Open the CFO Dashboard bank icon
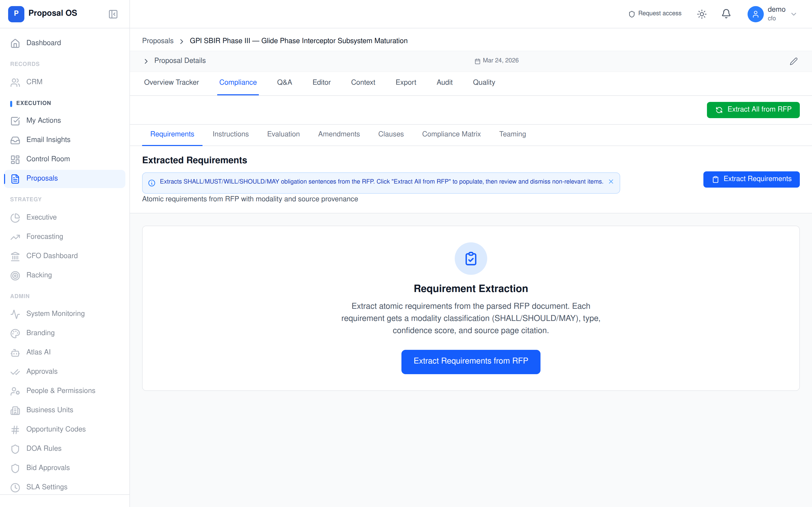The image size is (812, 507). (15, 256)
